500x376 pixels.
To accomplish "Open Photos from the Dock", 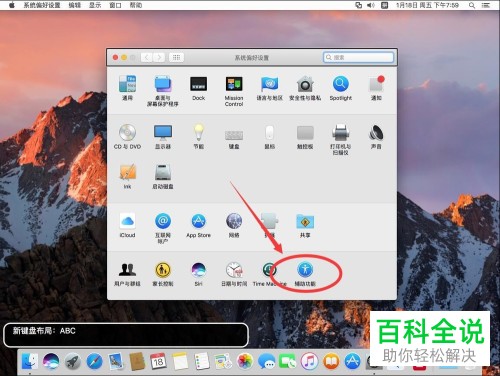I will [245, 361].
